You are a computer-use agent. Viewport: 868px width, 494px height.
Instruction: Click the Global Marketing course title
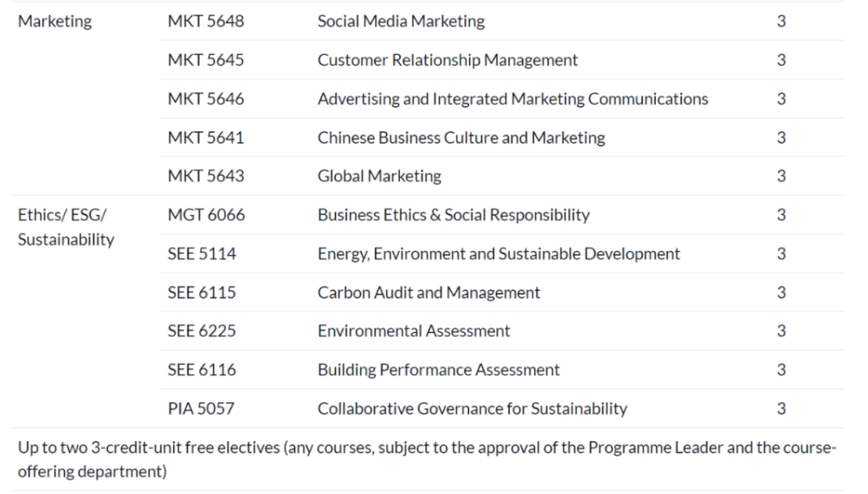click(x=379, y=176)
